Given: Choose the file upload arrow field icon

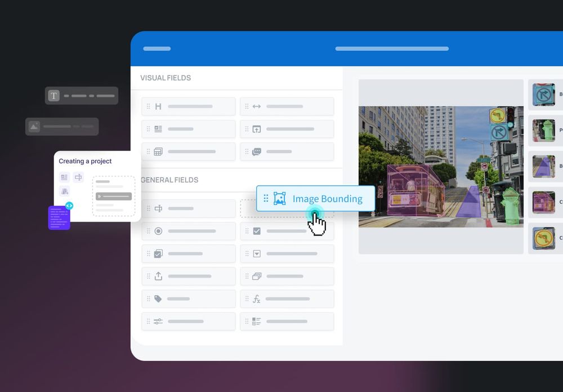Looking at the screenshot, I should click(158, 276).
